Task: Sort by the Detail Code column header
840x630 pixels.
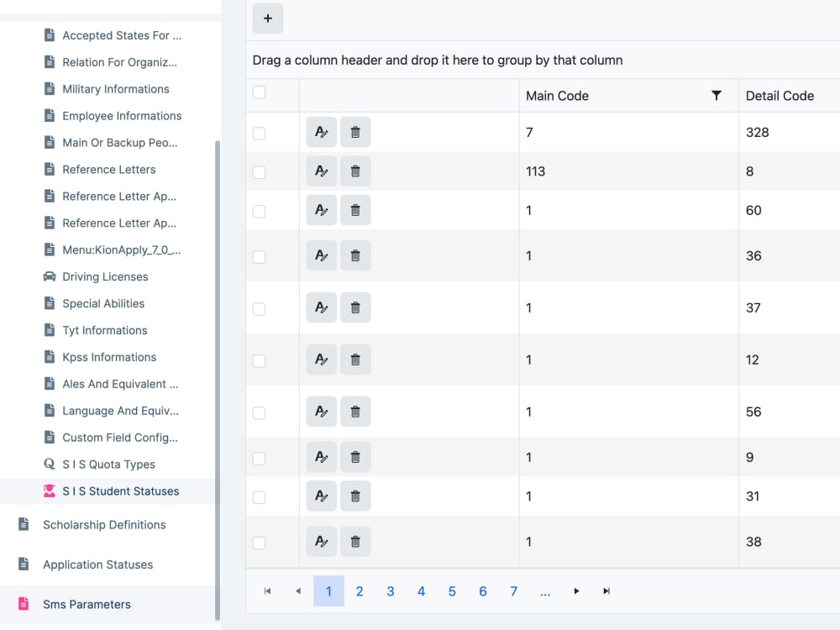Action: point(780,96)
